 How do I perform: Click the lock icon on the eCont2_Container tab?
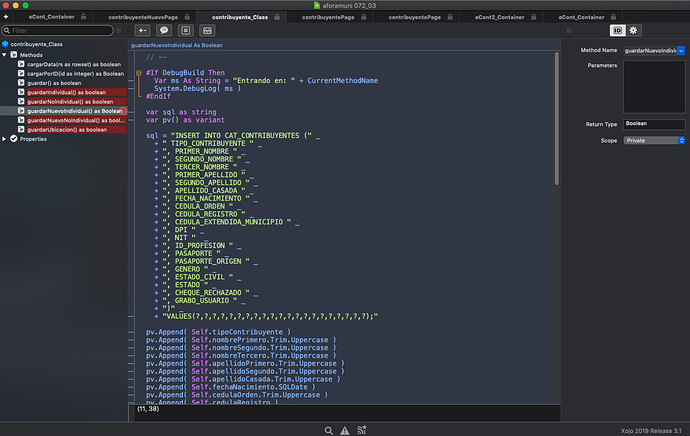coord(533,17)
